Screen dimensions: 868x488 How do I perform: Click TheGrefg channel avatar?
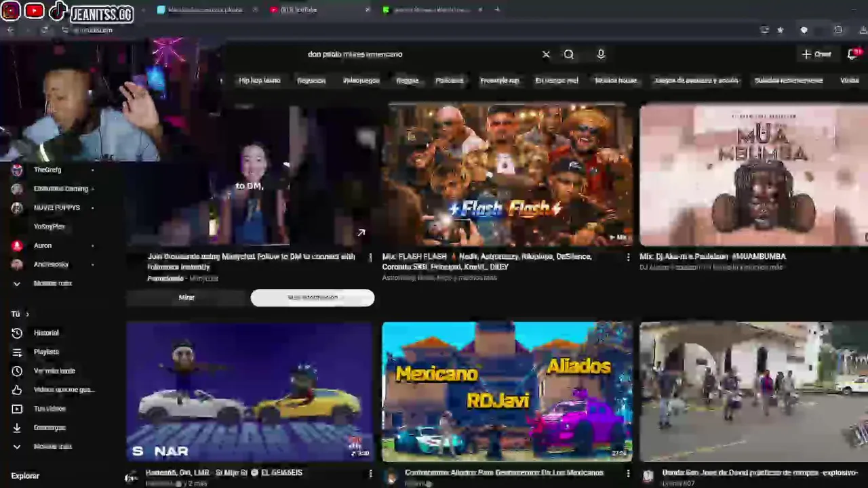pos(17,169)
